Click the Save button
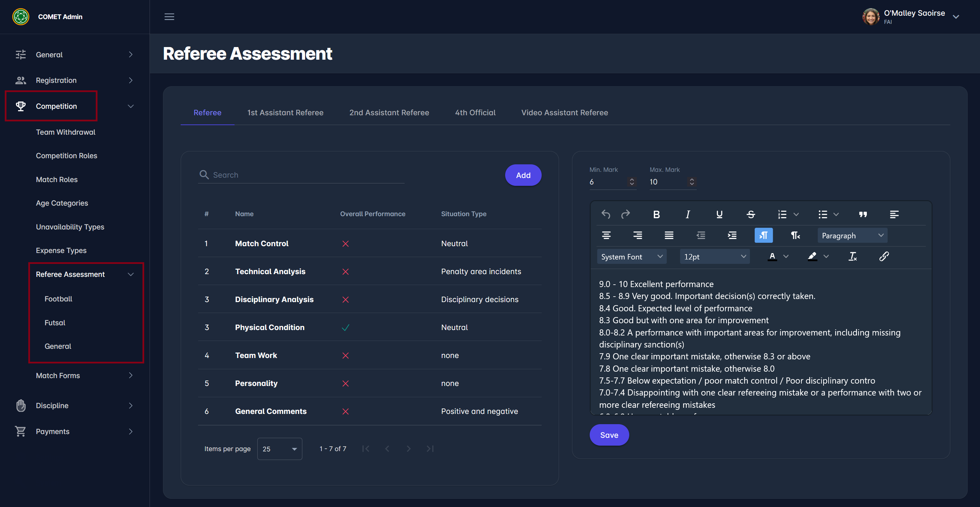This screenshot has width=980, height=507. 609,435
